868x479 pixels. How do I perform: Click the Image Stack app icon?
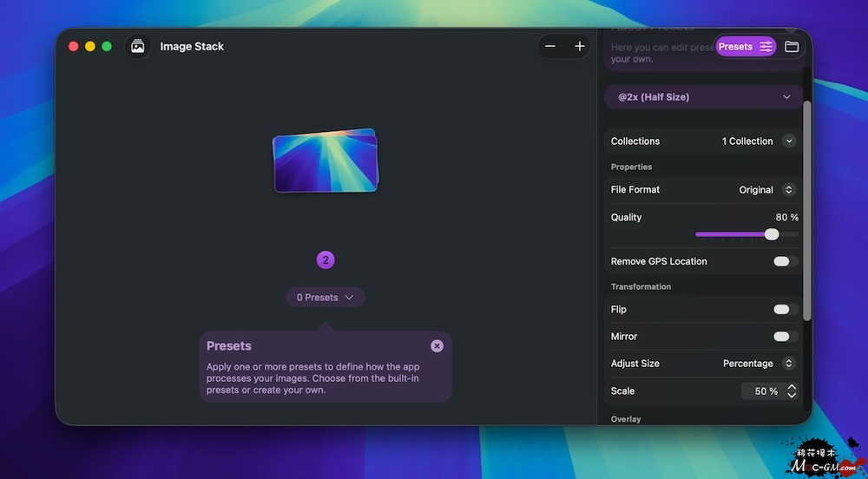click(x=137, y=47)
